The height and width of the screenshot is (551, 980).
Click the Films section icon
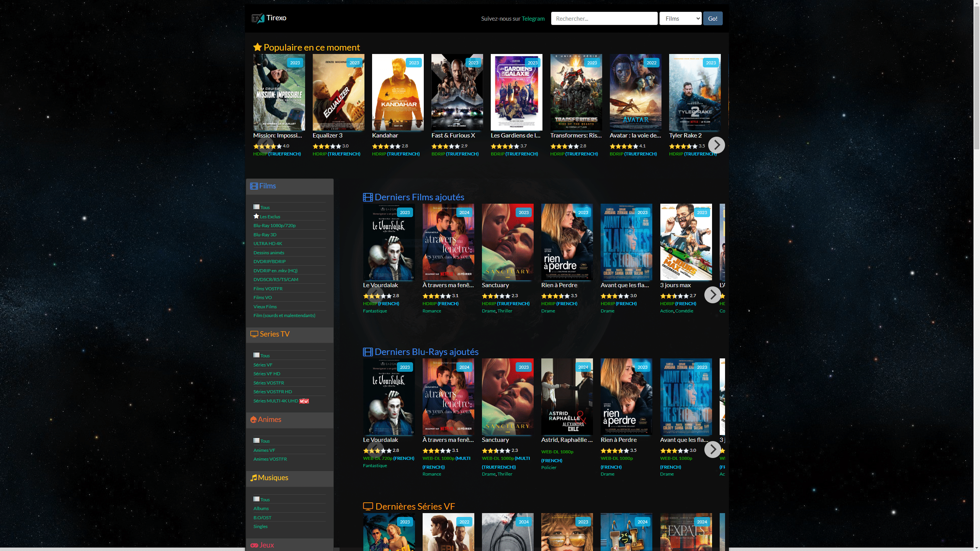coord(254,185)
